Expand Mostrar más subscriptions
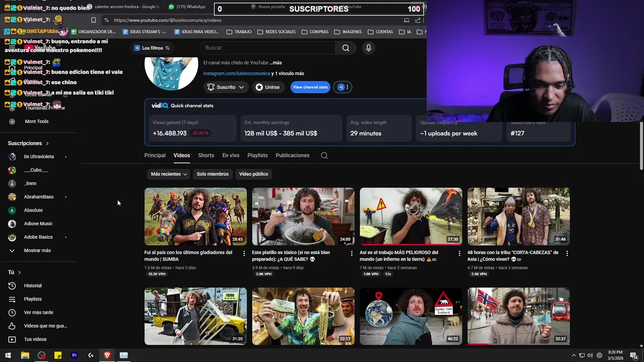This screenshot has height=362, width=644. [x=38, y=250]
